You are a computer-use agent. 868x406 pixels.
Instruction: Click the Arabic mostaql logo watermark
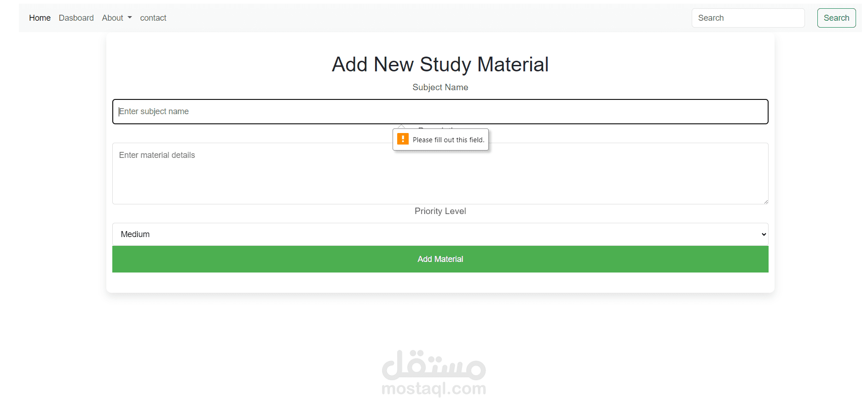pyautogui.click(x=434, y=365)
